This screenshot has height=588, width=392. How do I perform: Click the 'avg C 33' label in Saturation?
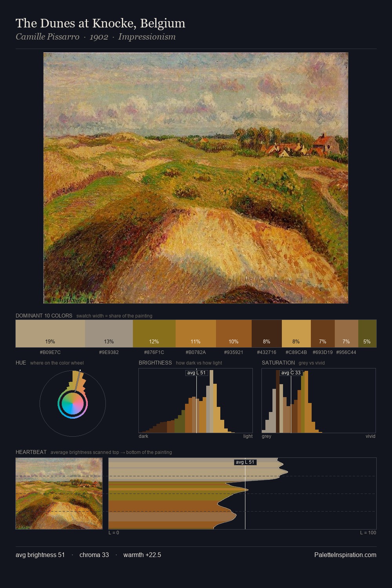point(291,373)
